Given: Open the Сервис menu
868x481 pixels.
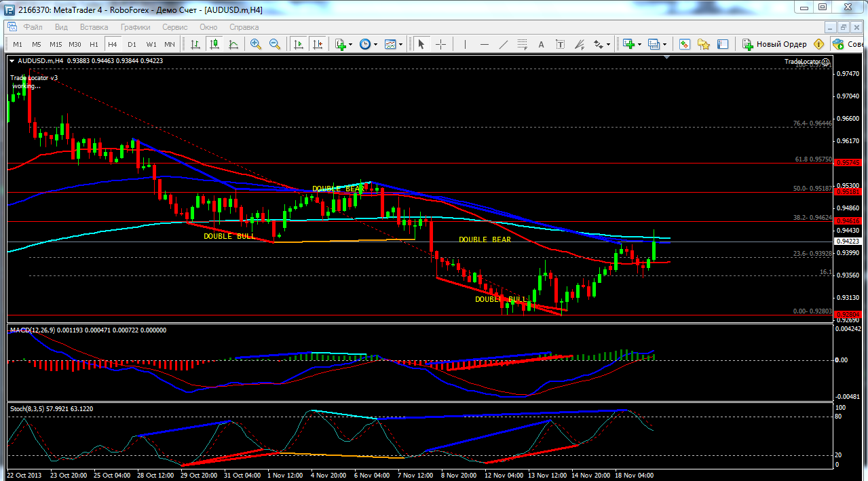Looking at the screenshot, I should point(175,27).
